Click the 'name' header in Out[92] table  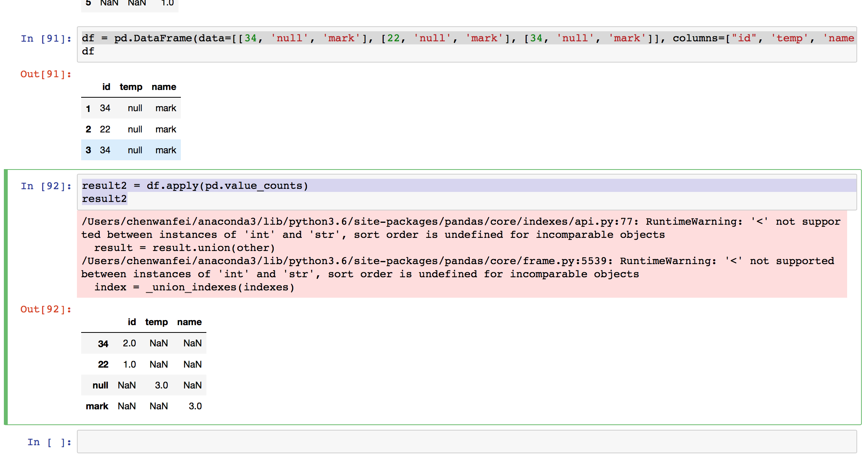click(x=189, y=322)
